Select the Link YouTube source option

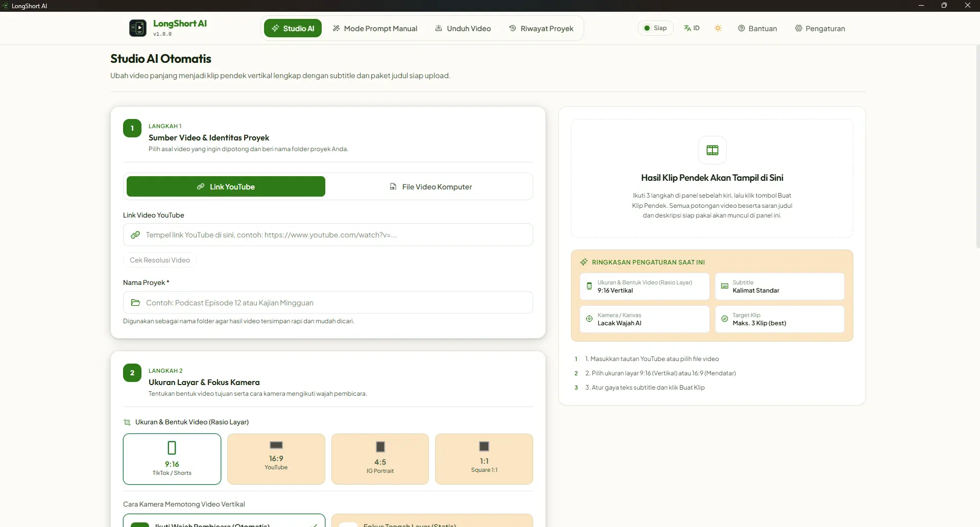(226, 186)
